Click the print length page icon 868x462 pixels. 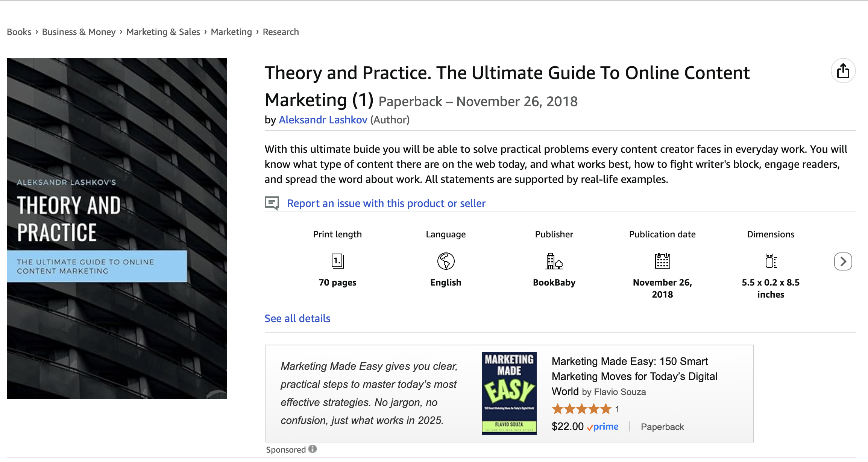point(337,261)
